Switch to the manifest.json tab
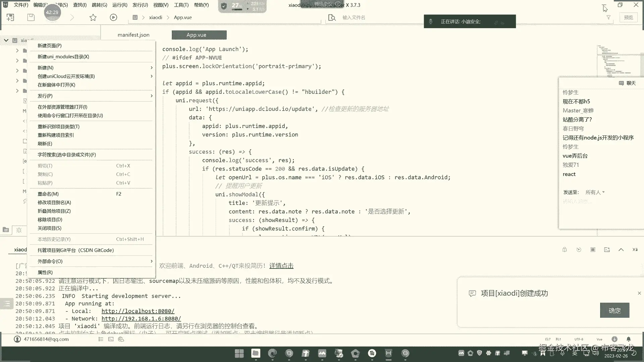The image size is (644, 362). tap(133, 35)
